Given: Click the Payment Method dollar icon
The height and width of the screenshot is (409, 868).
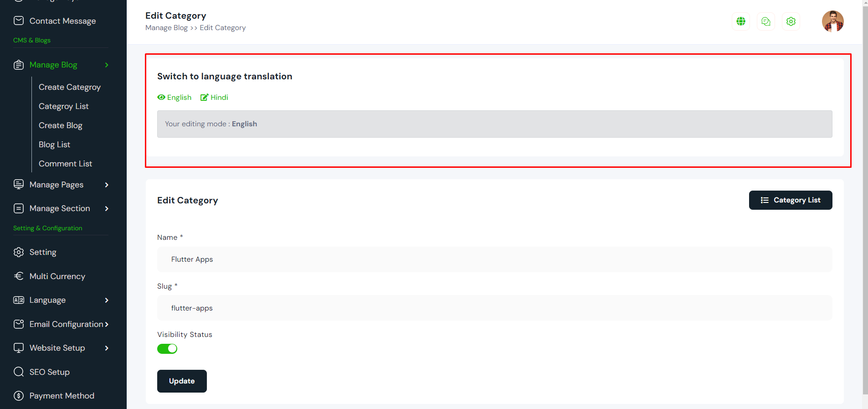Looking at the screenshot, I should 19,395.
